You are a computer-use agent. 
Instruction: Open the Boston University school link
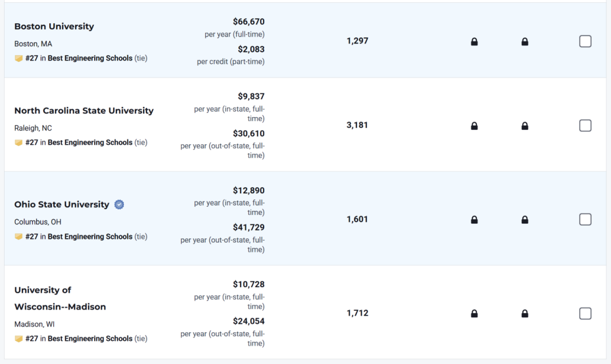54,27
